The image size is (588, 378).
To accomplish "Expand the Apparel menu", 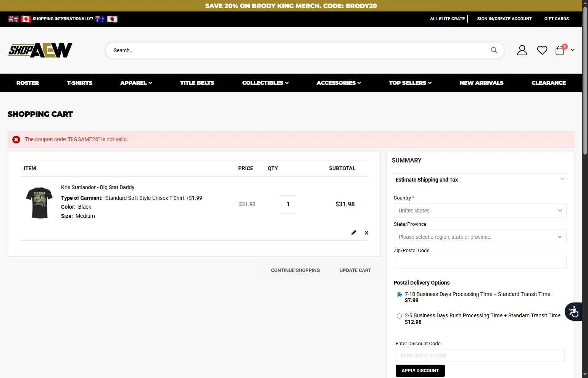I will tap(136, 83).
